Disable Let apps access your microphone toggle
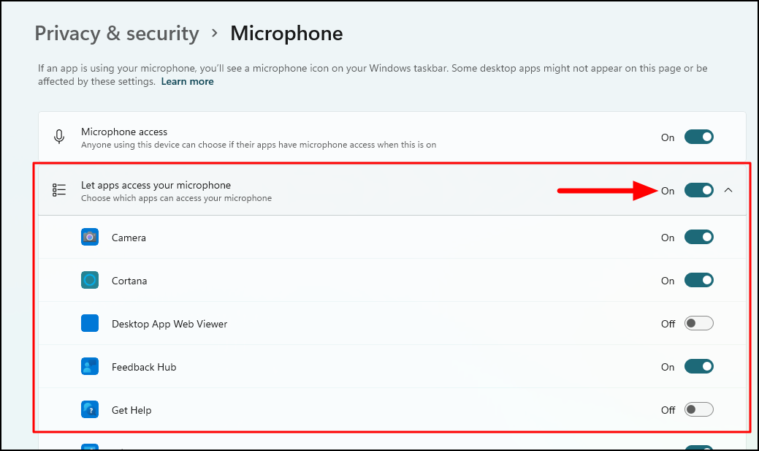The height and width of the screenshot is (451, 759). click(699, 190)
